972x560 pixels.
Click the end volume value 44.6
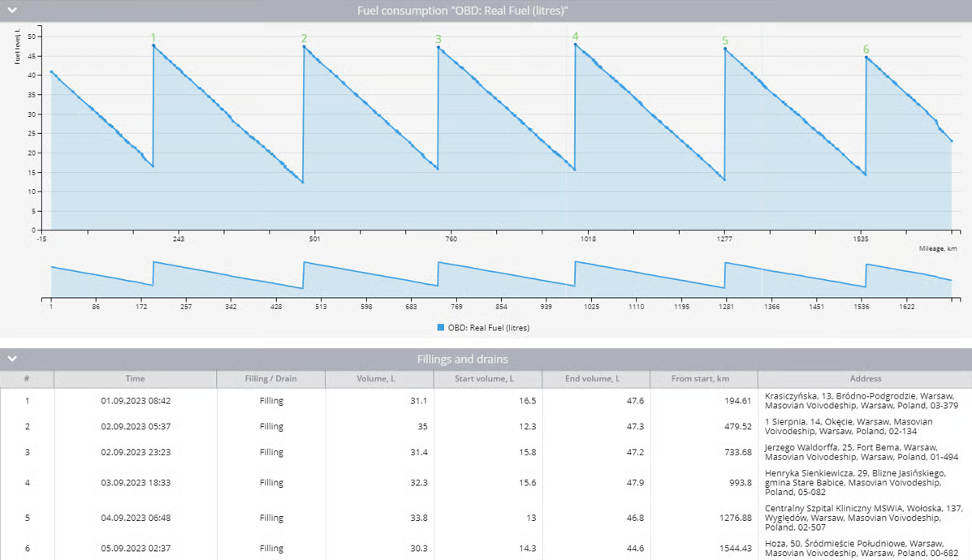635,548
